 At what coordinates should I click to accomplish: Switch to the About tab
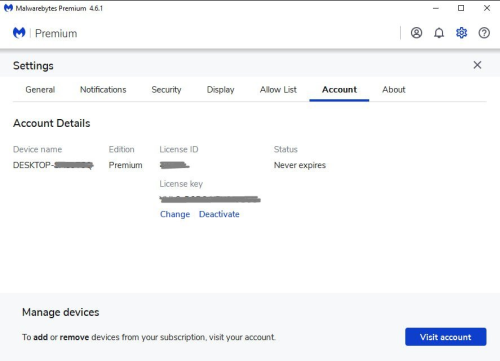[x=394, y=90]
